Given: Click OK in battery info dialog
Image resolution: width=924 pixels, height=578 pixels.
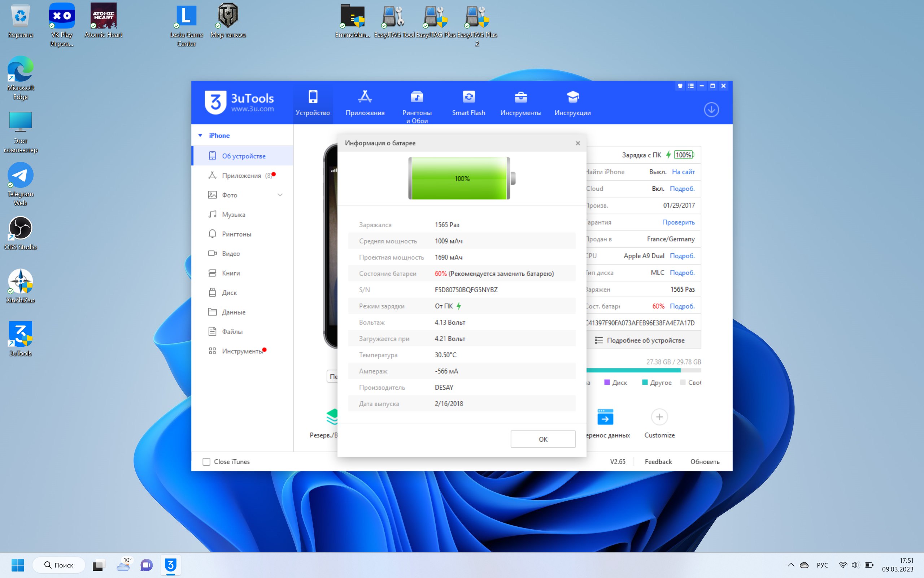Looking at the screenshot, I should point(543,439).
